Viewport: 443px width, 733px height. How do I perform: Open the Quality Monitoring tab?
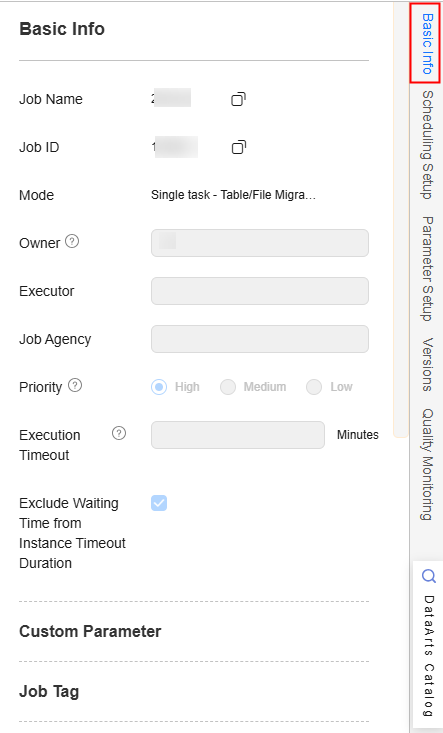click(427, 465)
